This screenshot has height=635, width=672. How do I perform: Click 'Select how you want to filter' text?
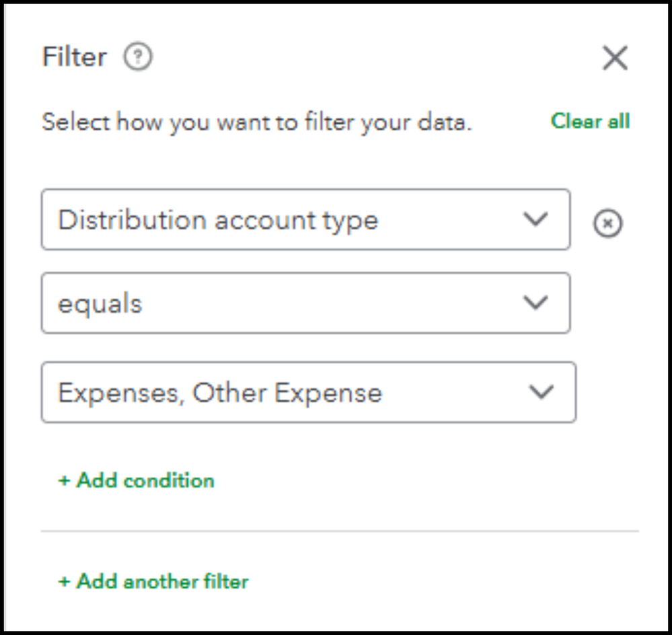point(257,123)
